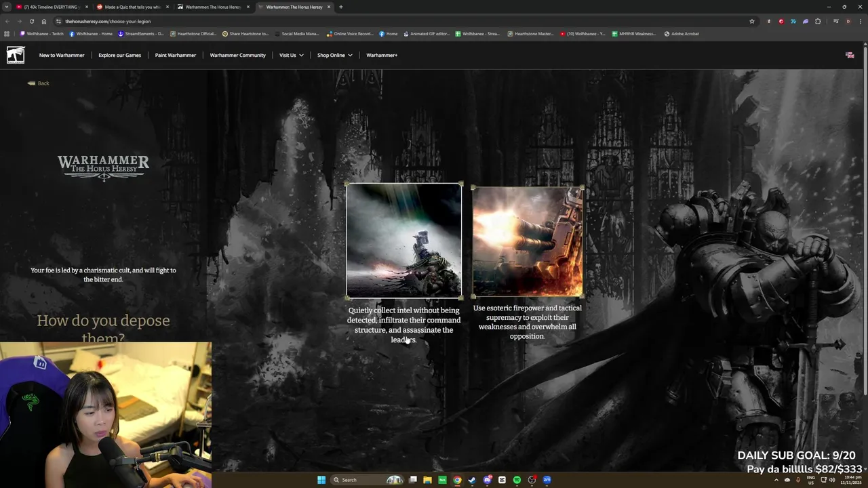The height and width of the screenshot is (488, 868).
Task: Open Steam from the taskbar
Action: coord(472,480)
